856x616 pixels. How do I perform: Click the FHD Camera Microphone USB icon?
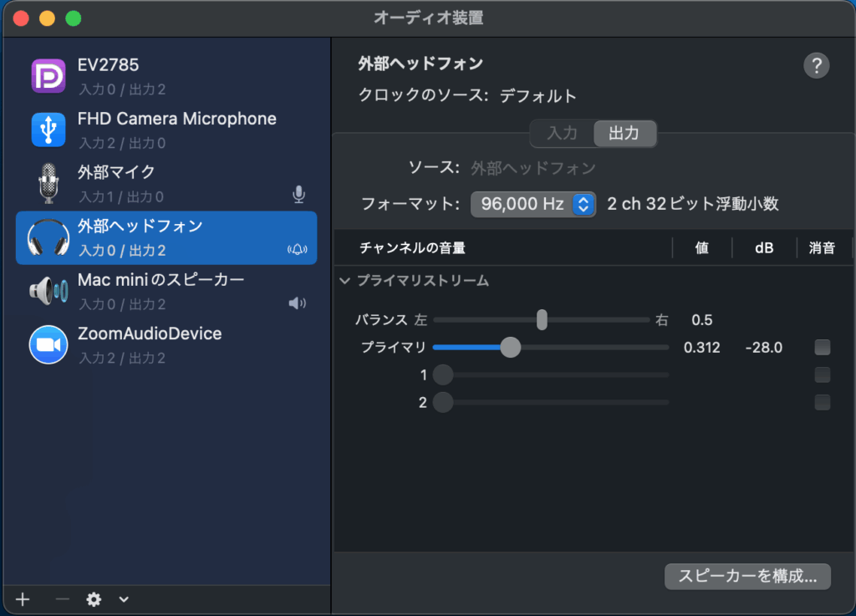pyautogui.click(x=48, y=130)
